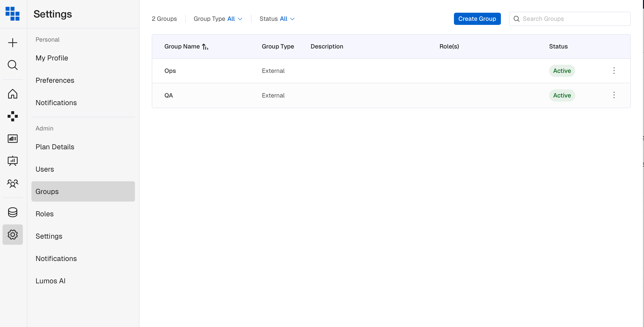Click the Create Group button
This screenshot has width=644, height=327.
(x=477, y=19)
